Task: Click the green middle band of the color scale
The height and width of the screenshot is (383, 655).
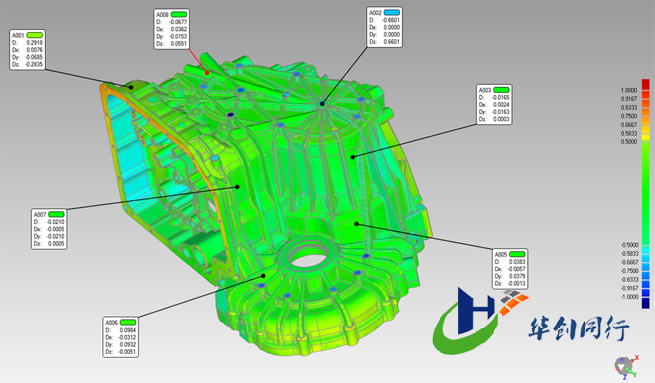Action: pos(646,192)
